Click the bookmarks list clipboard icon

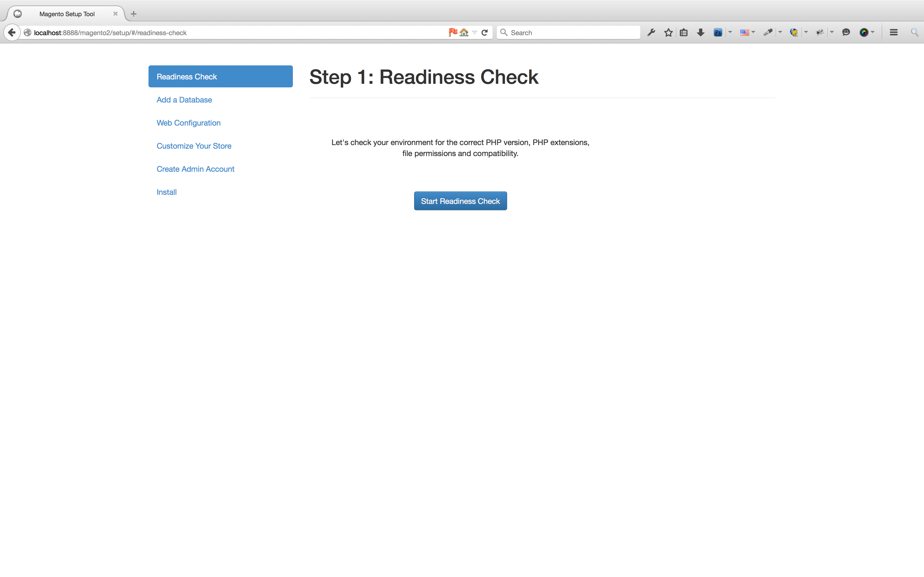(x=683, y=32)
